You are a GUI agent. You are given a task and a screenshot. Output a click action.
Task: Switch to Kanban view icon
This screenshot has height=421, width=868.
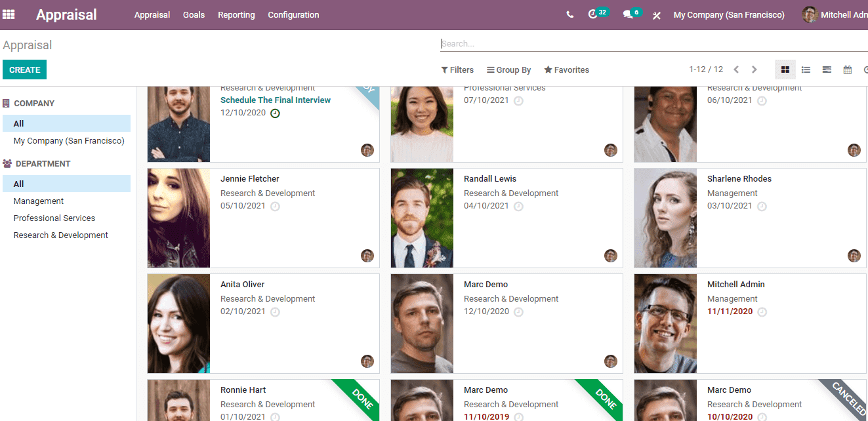pyautogui.click(x=785, y=70)
